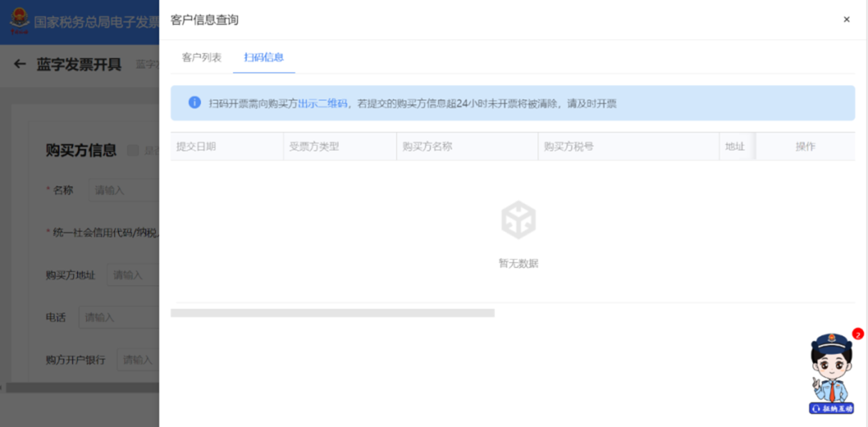
Task: Go back using the left arrow
Action: (x=20, y=64)
